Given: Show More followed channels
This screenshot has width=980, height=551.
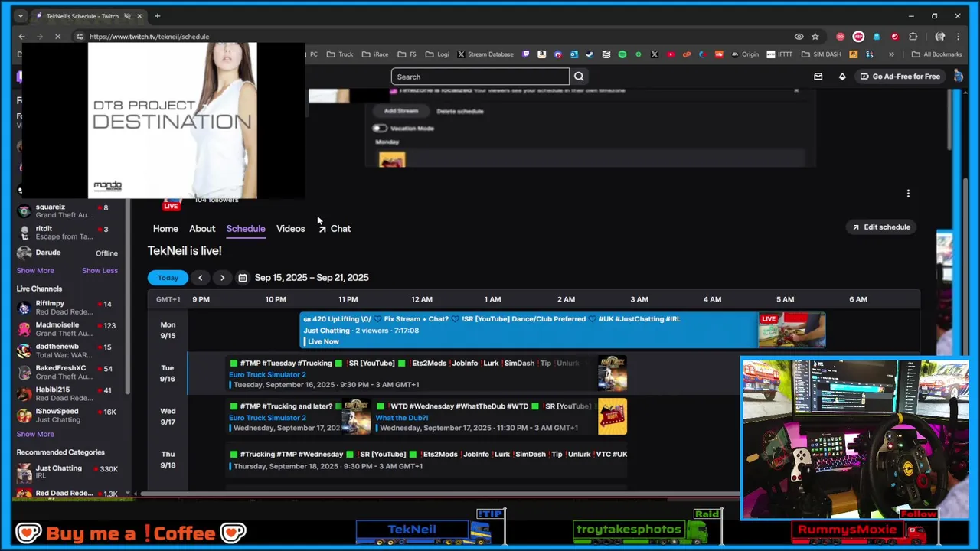Looking at the screenshot, I should pyautogui.click(x=35, y=270).
